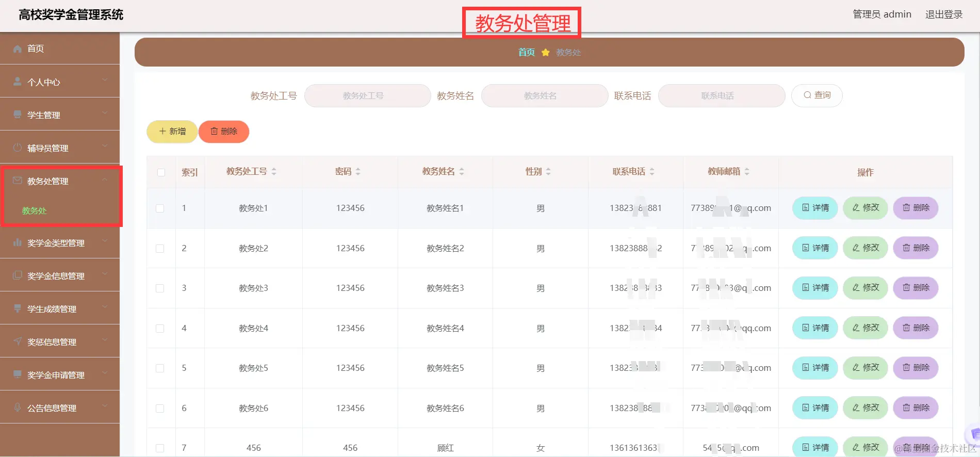Click the envelope icon for 教务处管理

coord(18,181)
